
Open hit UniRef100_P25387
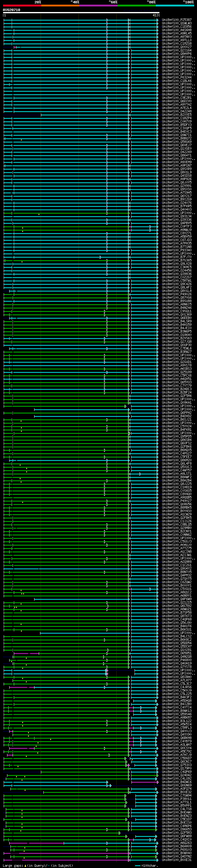177,20
